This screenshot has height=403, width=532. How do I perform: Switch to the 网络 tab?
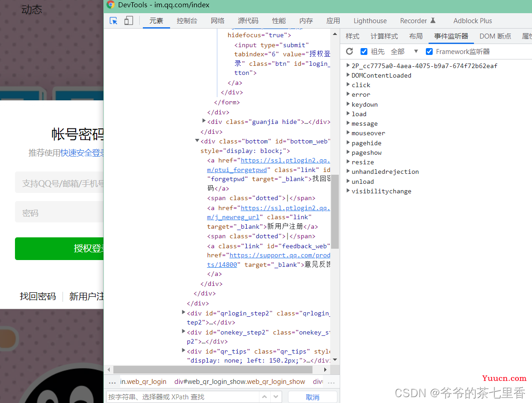218,21
